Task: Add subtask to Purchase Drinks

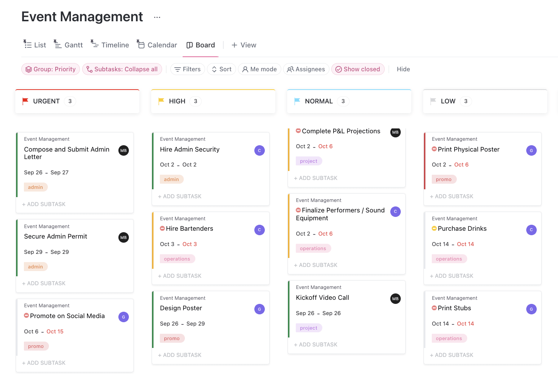Action: point(452,276)
